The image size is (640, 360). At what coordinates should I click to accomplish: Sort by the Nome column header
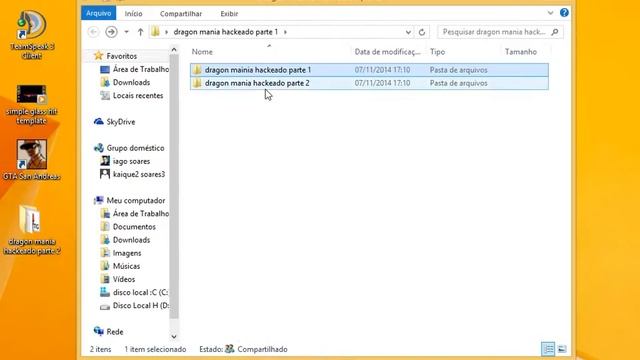pyautogui.click(x=202, y=52)
